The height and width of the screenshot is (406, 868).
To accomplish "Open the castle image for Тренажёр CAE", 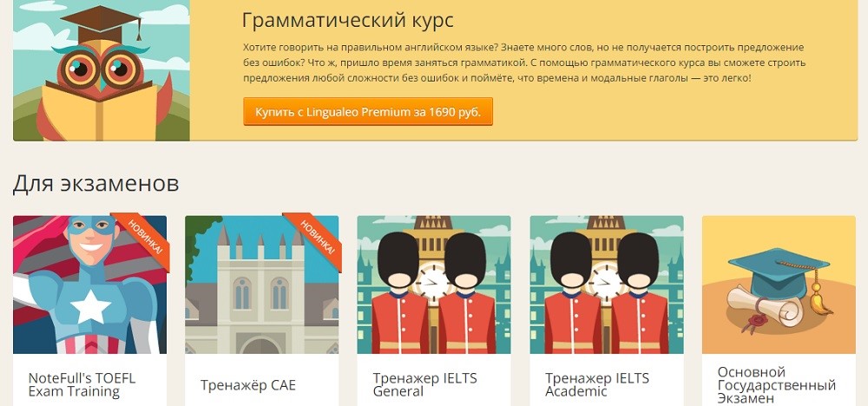I will pyautogui.click(x=262, y=285).
